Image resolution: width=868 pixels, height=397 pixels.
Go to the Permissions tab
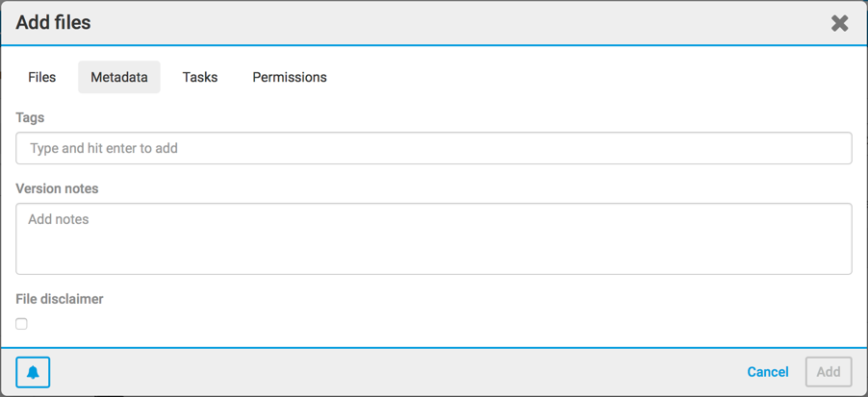point(290,77)
